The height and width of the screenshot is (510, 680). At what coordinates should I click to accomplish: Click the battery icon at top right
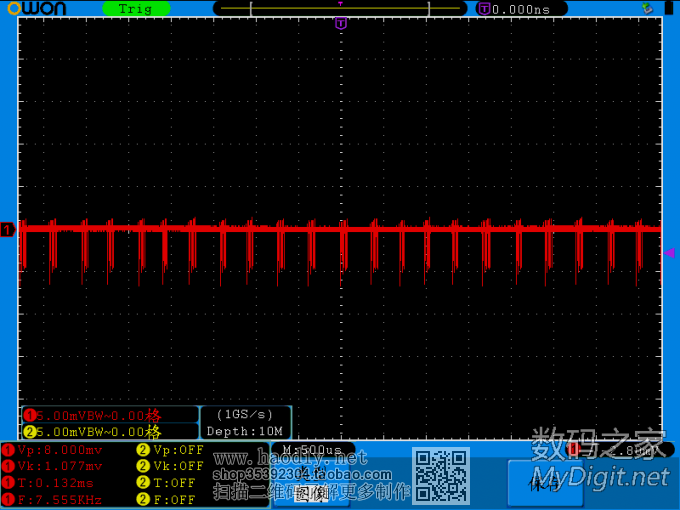(x=669, y=8)
